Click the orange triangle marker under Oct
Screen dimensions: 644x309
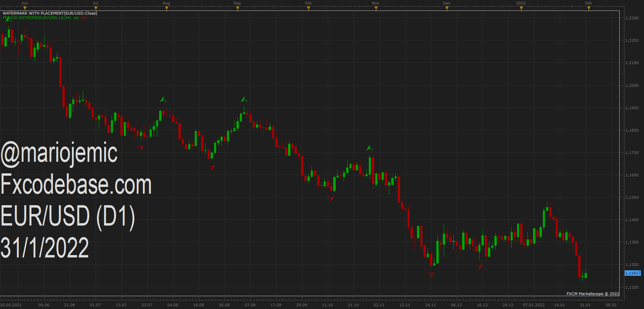[x=308, y=8]
